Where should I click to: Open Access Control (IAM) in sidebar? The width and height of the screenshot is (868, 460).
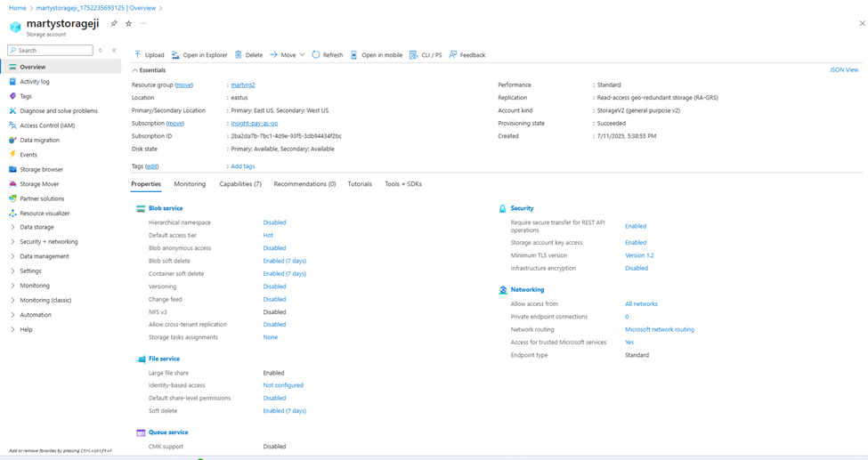(46, 125)
